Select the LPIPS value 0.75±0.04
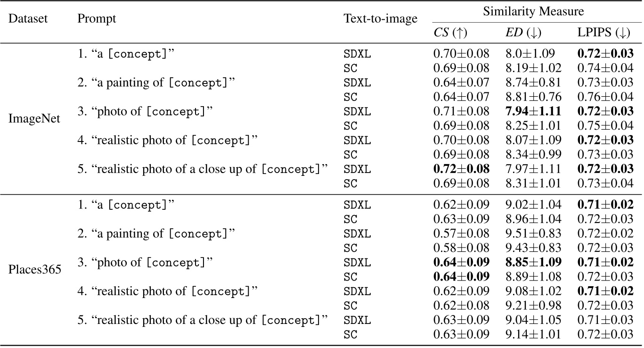Image resolution: width=644 pixels, height=348 pixels. pos(605,126)
